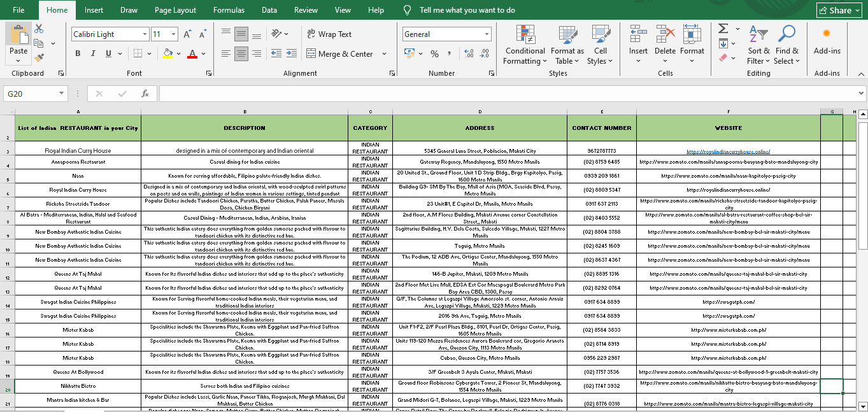Open the General number format dropdown
Viewport: 868px width, 412px height.
[x=487, y=34]
